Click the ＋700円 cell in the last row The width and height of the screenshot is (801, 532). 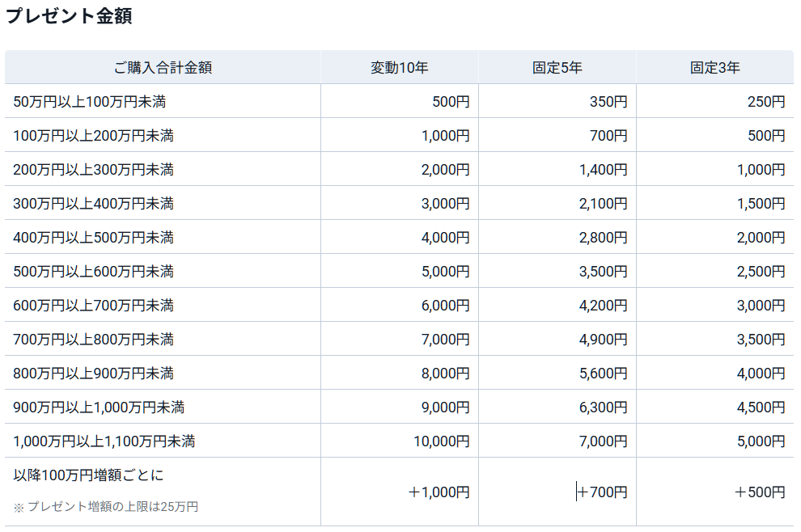603,492
